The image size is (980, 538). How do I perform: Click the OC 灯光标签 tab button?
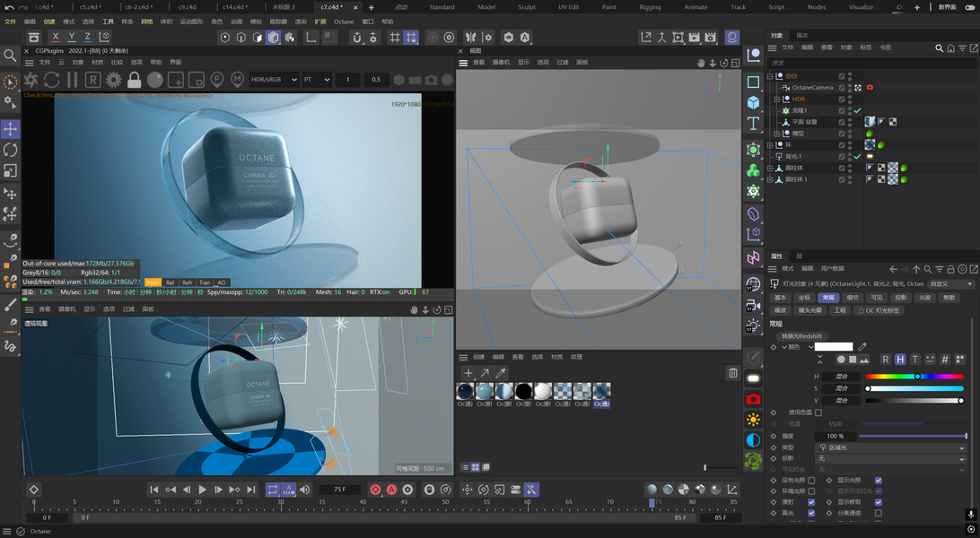point(879,310)
